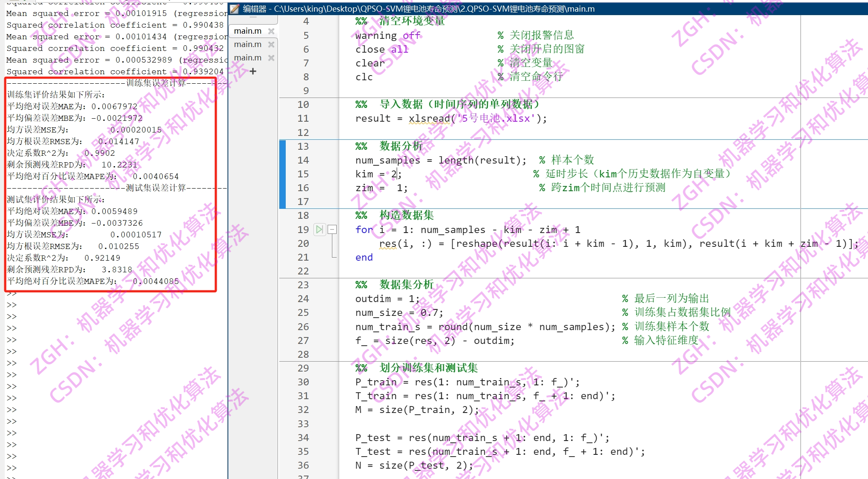This screenshot has width=868, height=479.
Task: Collapse the for loop code fold
Action: point(332,230)
